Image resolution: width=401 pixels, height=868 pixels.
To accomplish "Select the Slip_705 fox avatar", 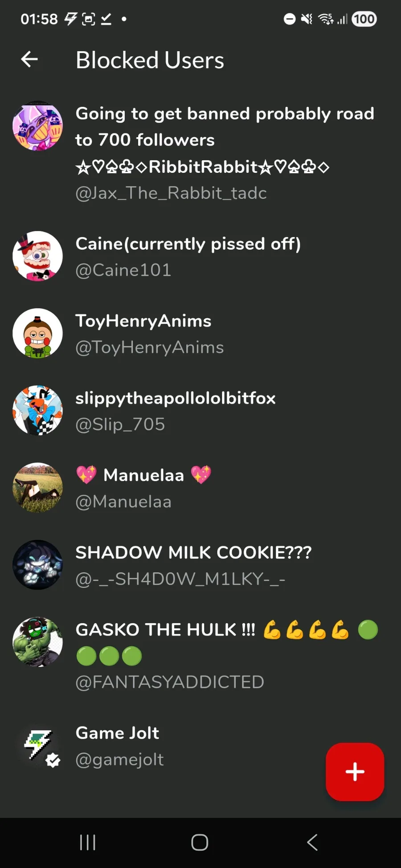I will 37,410.
